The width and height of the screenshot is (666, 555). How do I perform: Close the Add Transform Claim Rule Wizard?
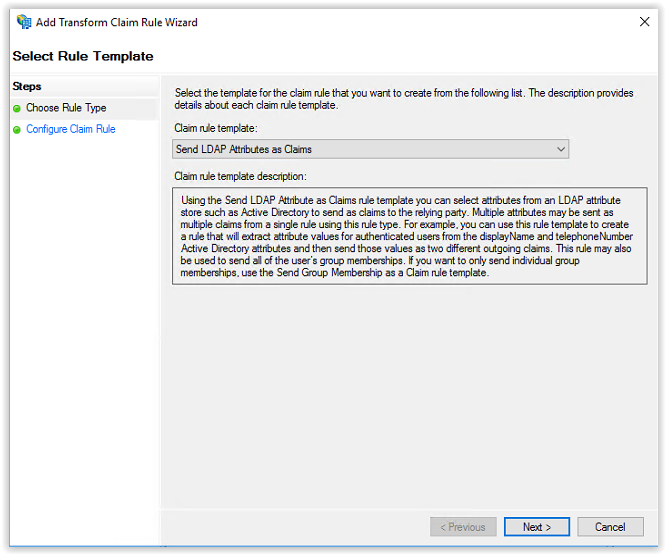pyautogui.click(x=644, y=22)
